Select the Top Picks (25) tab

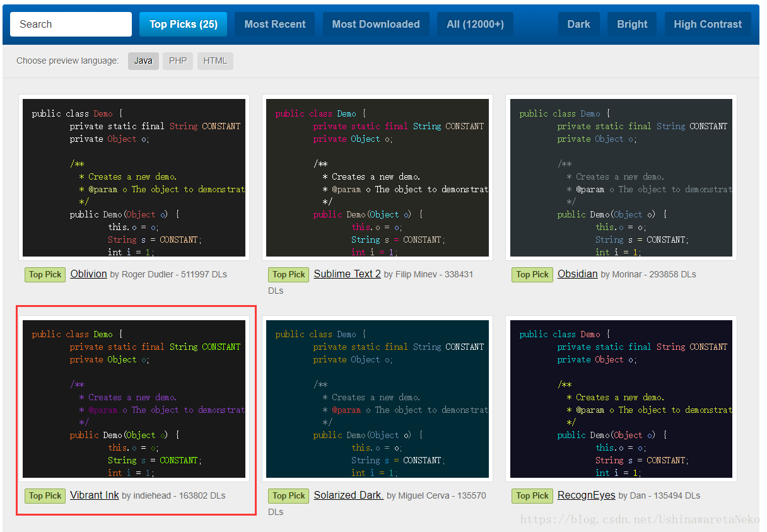184,24
